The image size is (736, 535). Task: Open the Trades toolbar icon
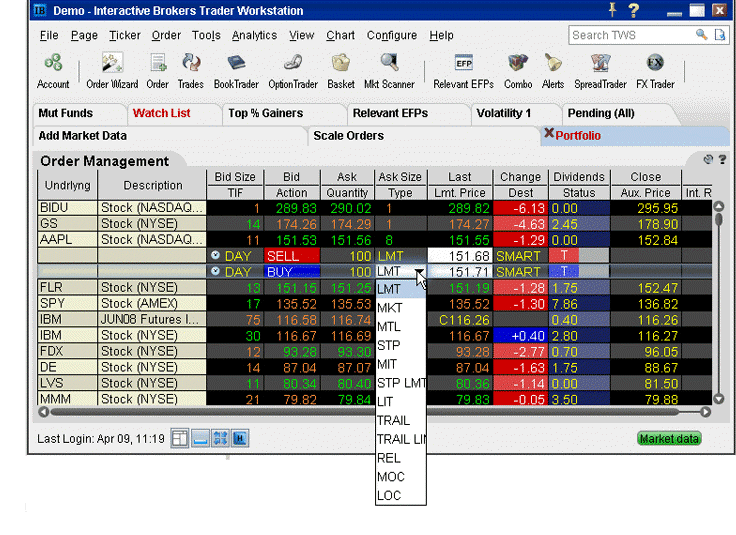pos(190,70)
